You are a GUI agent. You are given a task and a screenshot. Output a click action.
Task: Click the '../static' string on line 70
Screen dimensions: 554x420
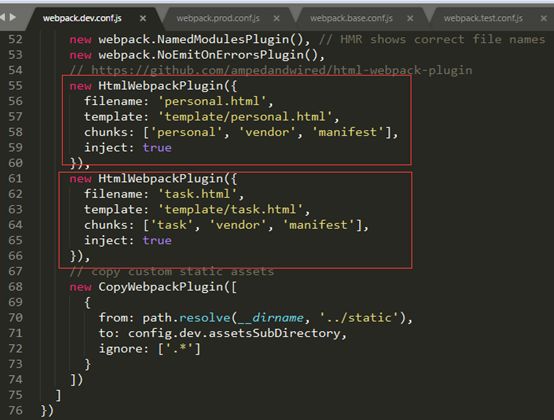[359, 318]
